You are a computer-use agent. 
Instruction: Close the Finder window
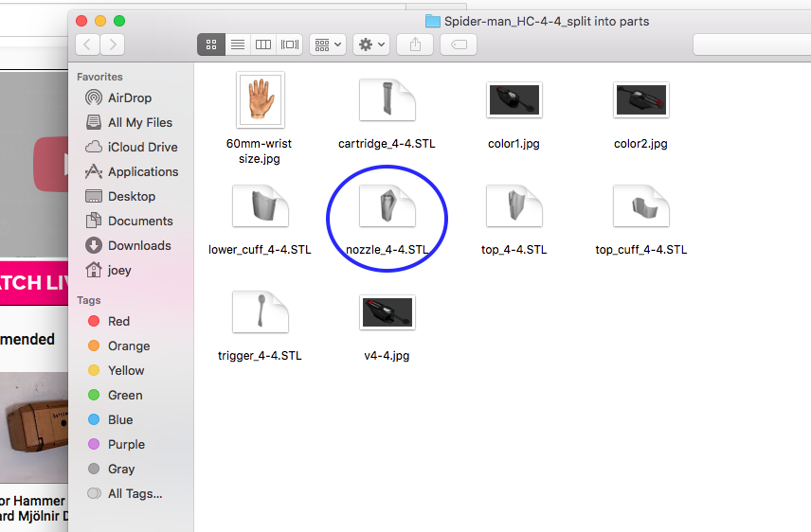click(81, 21)
